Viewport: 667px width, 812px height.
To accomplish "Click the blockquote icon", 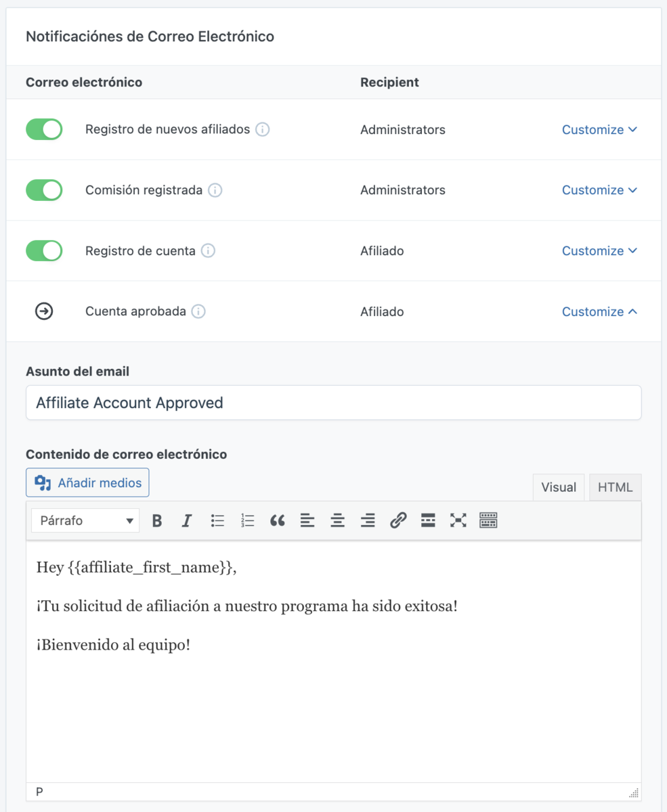I will (x=277, y=520).
